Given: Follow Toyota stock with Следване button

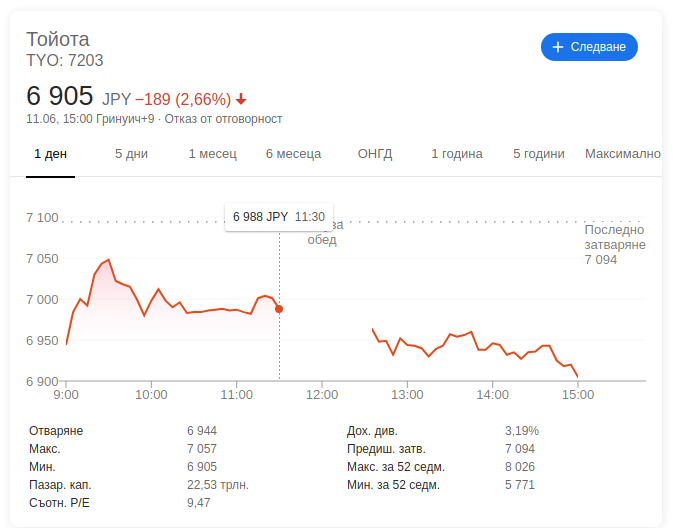Looking at the screenshot, I should click(589, 47).
